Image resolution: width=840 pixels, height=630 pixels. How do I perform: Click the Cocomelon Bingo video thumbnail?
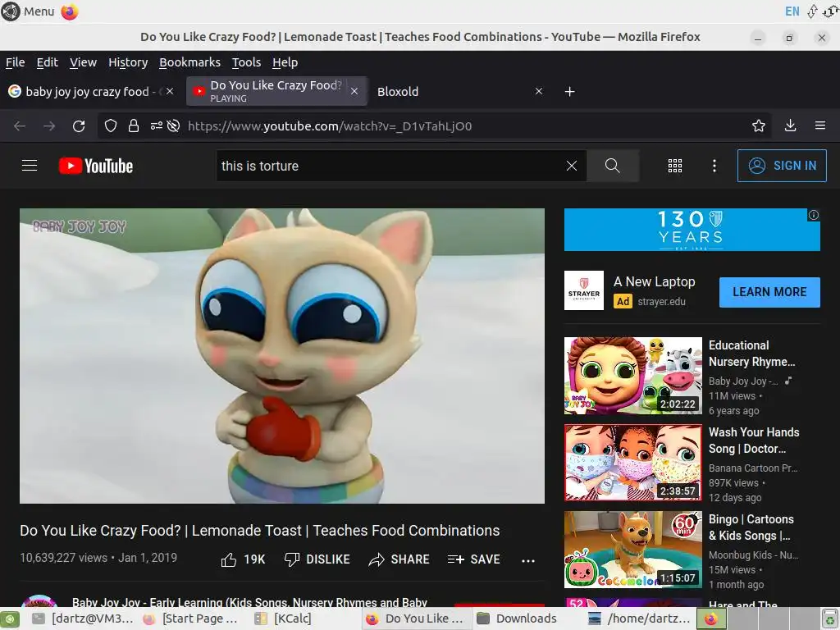(632, 549)
